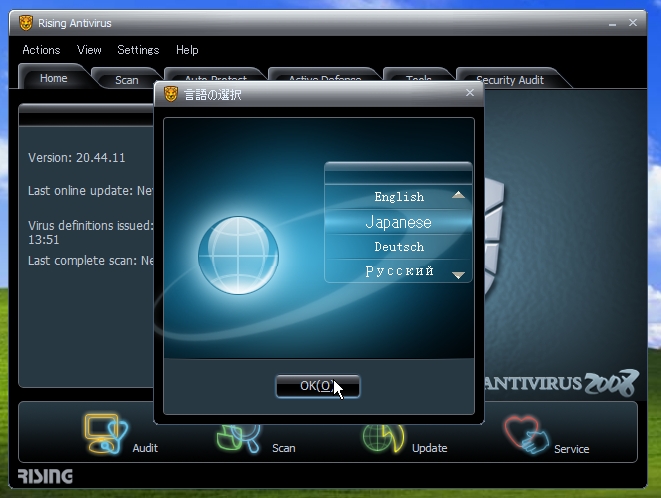Open the View menu

click(x=89, y=50)
